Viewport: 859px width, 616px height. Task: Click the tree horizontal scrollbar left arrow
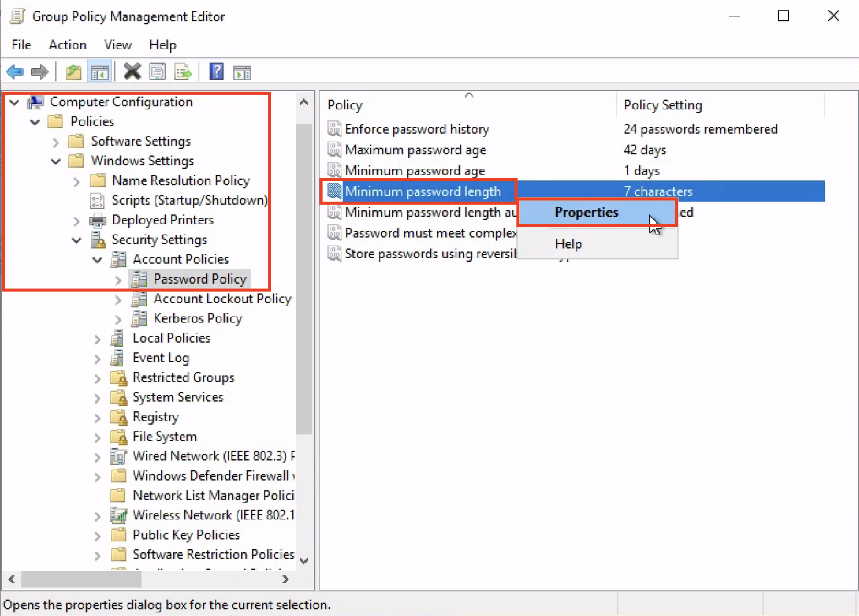[12, 580]
